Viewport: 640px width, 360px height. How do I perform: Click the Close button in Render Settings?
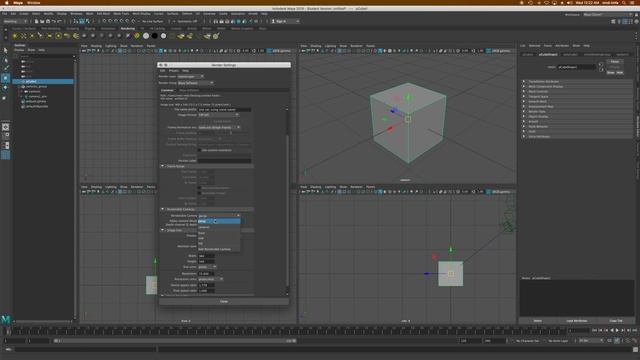pos(224,302)
